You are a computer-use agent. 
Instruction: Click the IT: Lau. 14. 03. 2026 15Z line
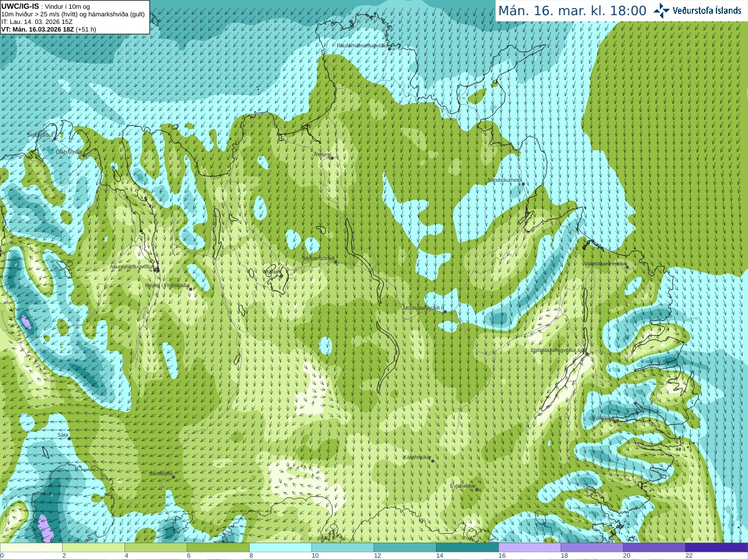pyautogui.click(x=37, y=22)
